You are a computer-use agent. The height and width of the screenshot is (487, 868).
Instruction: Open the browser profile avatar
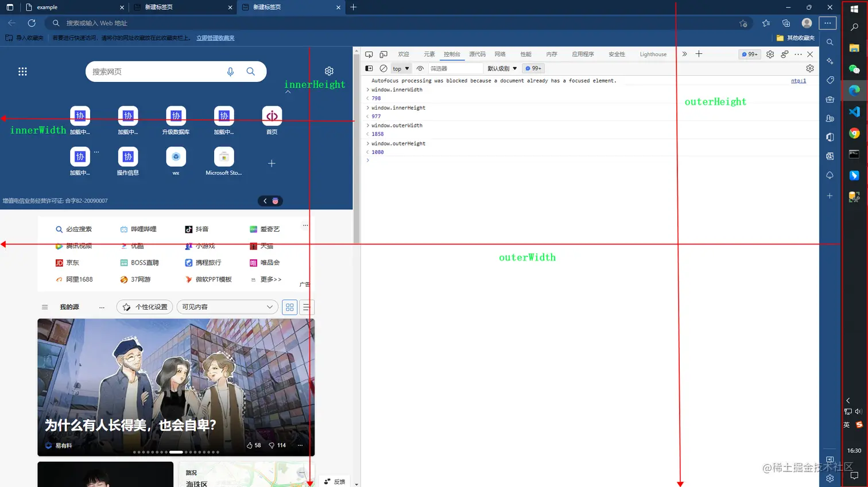807,23
